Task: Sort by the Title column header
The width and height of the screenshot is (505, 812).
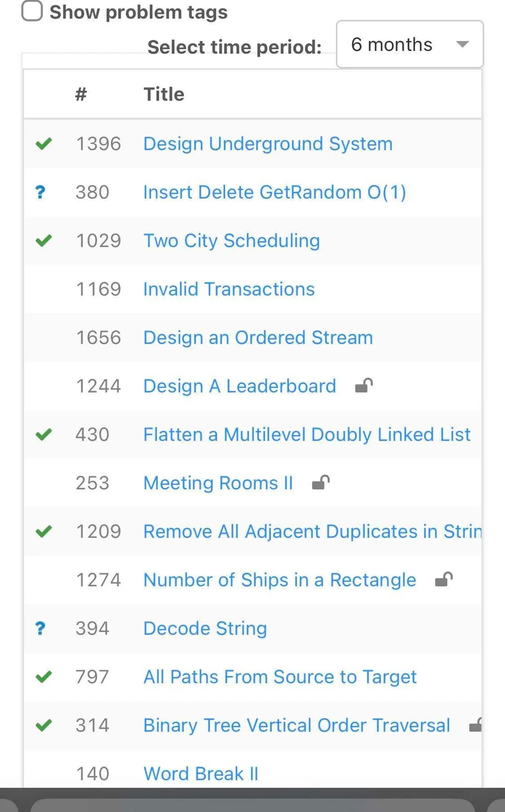Action: pos(164,94)
